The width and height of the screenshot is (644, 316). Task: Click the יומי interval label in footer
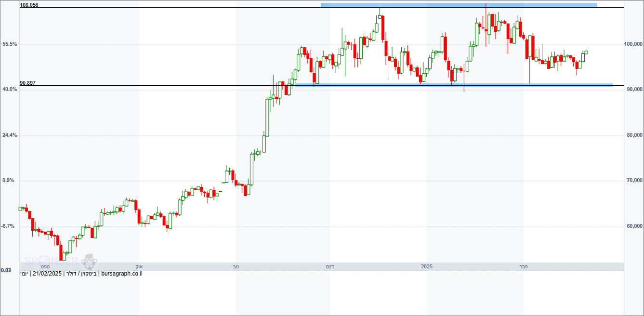[x=24, y=274]
